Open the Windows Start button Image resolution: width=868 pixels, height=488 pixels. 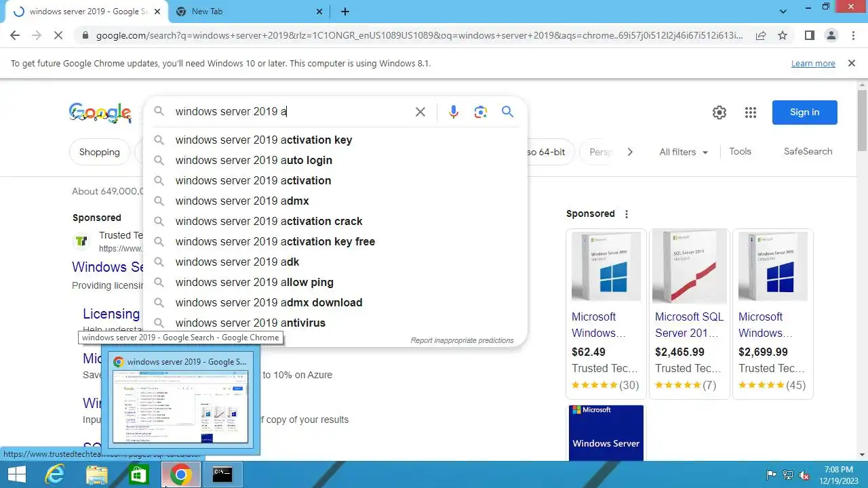click(17, 474)
